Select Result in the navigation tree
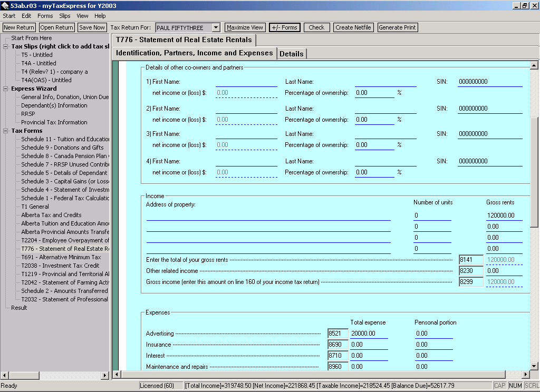Image resolution: width=540 pixels, height=392 pixels. (19, 308)
